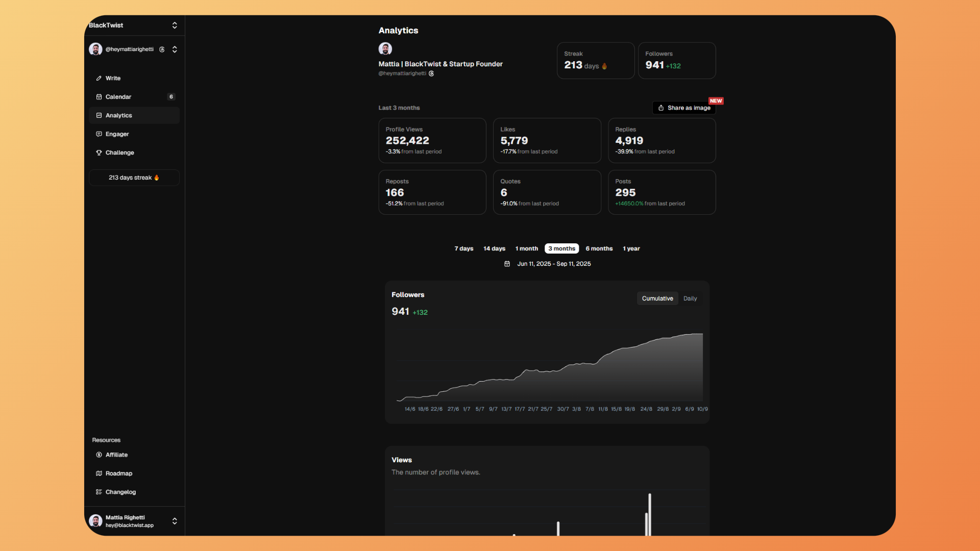Click 'Mattia | BlackTwist & Startup Founder' name
980x551 pixels.
coord(440,64)
